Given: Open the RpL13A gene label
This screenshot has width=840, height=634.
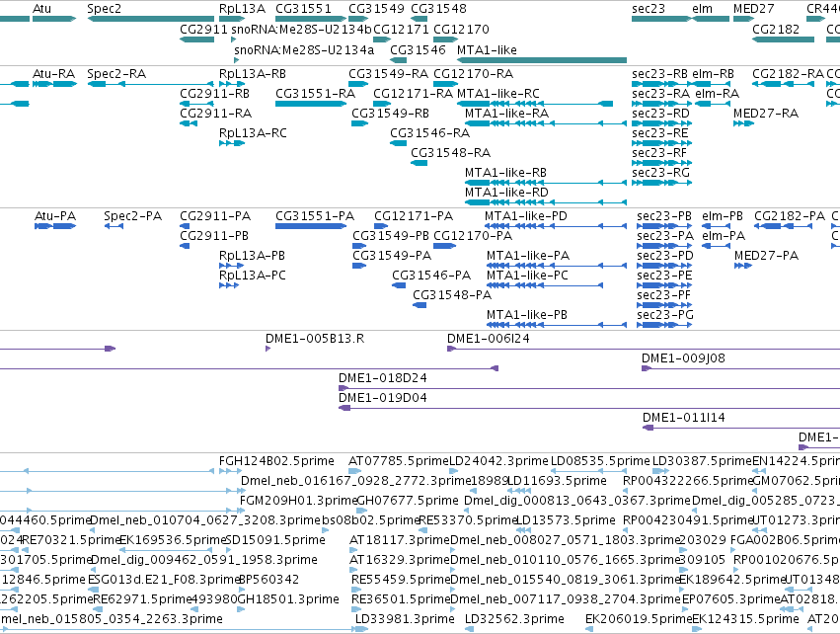Looking at the screenshot, I should click(242, 9).
